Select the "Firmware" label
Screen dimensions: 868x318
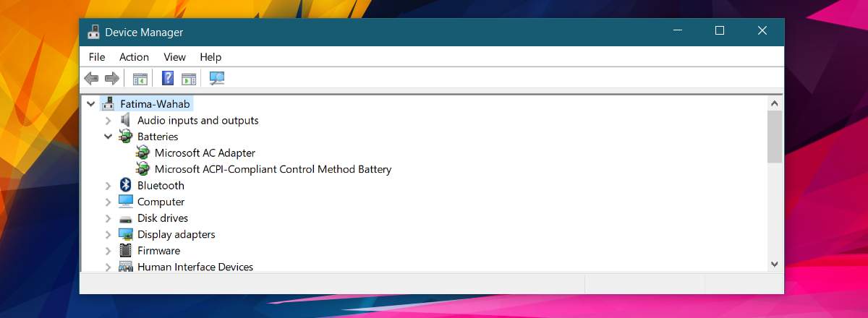click(158, 251)
